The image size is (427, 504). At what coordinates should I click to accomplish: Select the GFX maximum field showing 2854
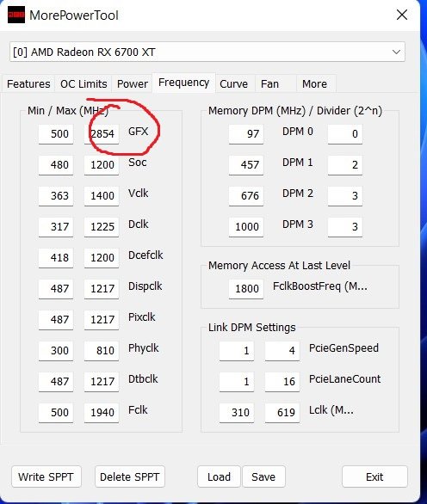click(x=102, y=133)
